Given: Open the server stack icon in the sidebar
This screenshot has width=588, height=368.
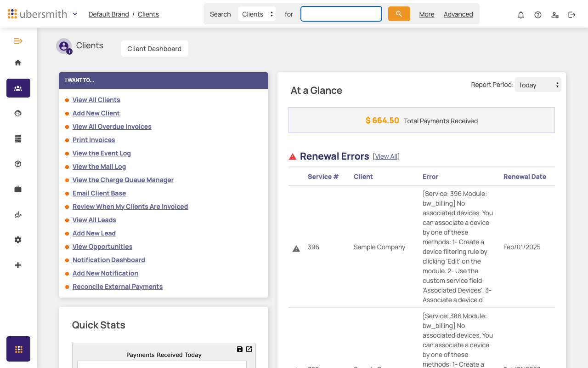Looking at the screenshot, I should coord(18,138).
